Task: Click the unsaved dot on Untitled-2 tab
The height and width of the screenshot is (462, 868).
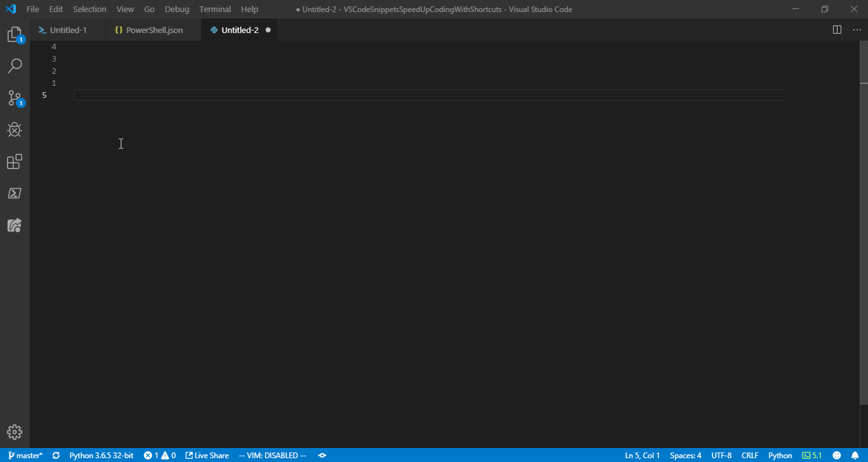Action: coord(268,30)
